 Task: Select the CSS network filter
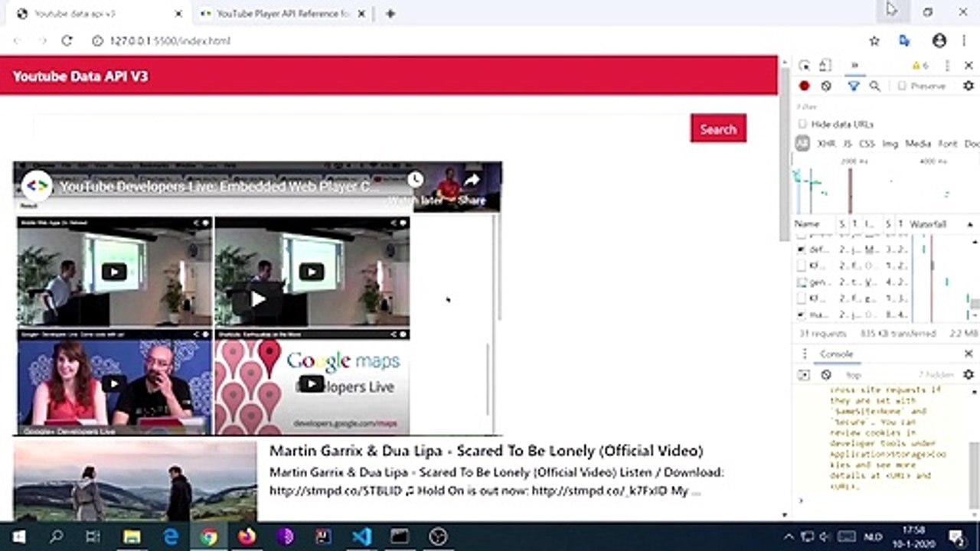867,144
